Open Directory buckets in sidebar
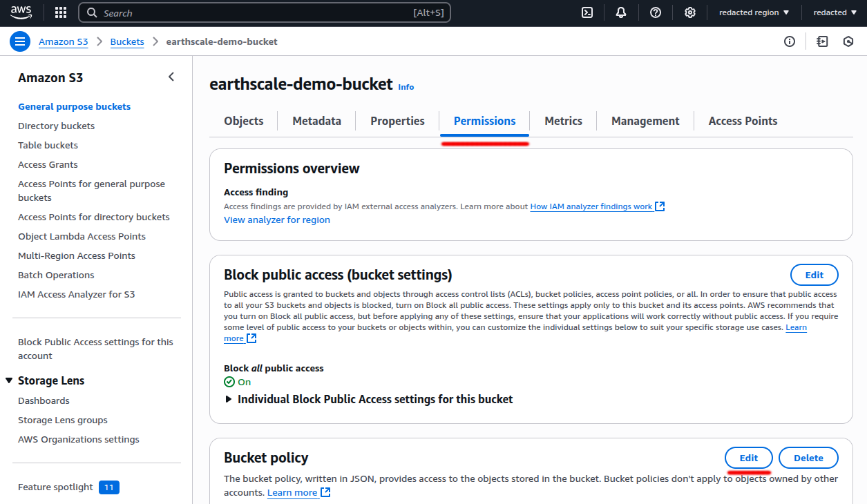The width and height of the screenshot is (867, 504). (x=57, y=126)
